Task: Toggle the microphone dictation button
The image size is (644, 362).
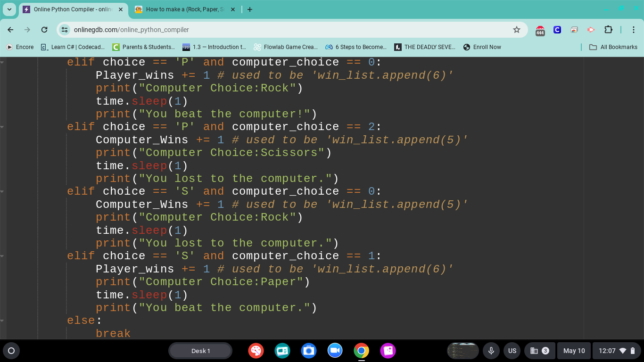Action: (x=491, y=351)
